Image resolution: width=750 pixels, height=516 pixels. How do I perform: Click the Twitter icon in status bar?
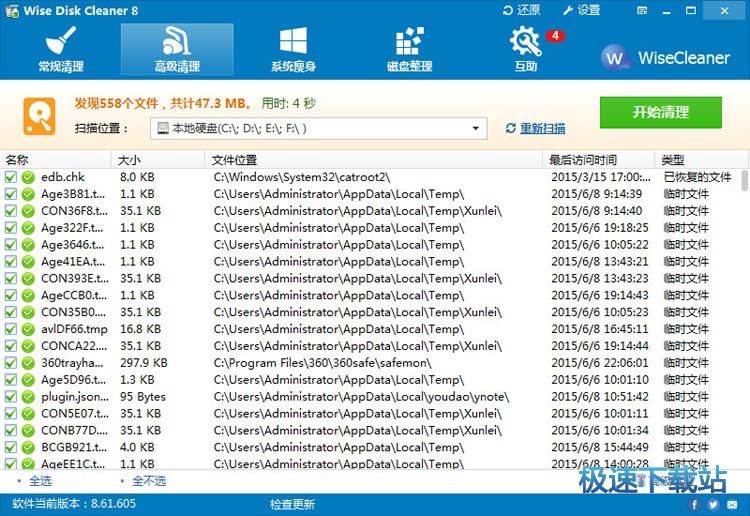tap(714, 505)
